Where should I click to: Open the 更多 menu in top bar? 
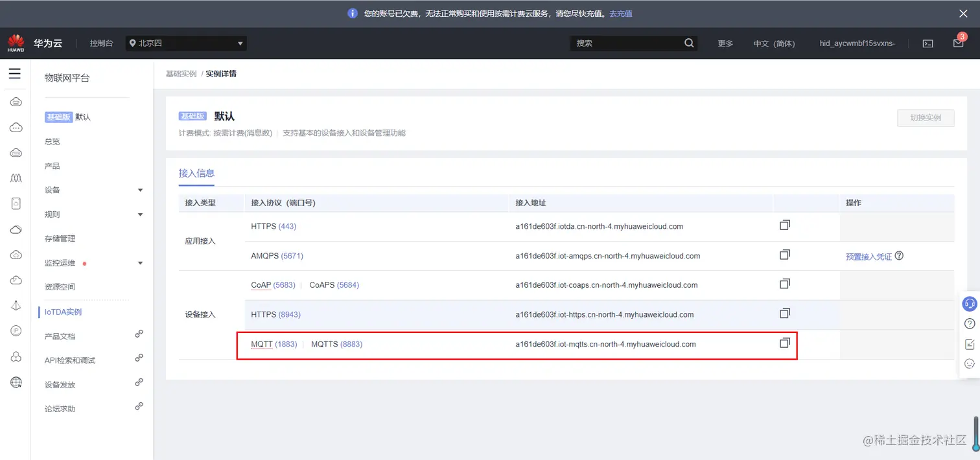[x=725, y=43]
